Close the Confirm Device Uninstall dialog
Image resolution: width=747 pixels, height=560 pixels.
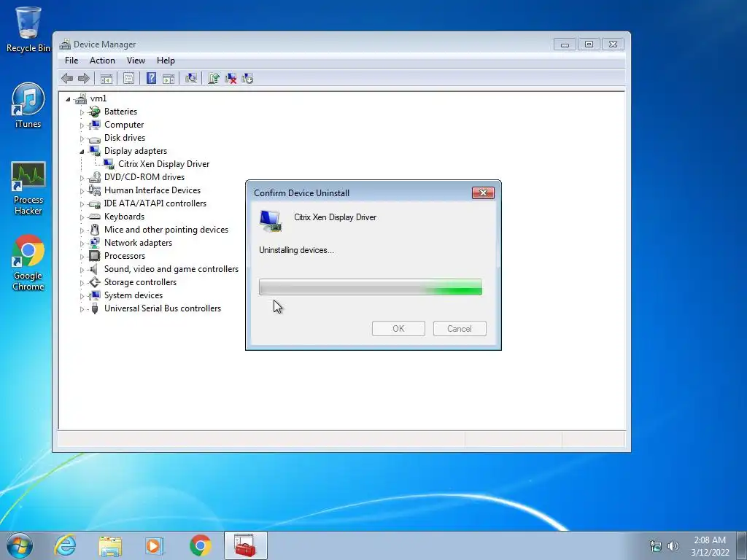(x=483, y=192)
